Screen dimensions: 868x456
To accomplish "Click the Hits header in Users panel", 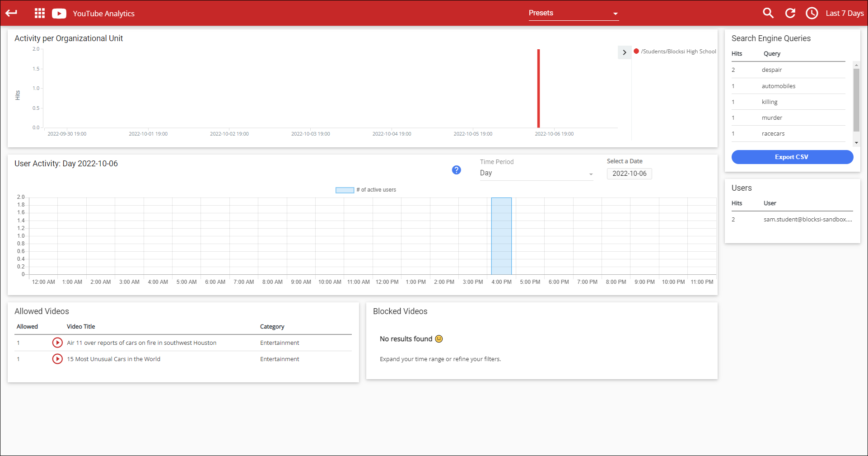I will (737, 203).
